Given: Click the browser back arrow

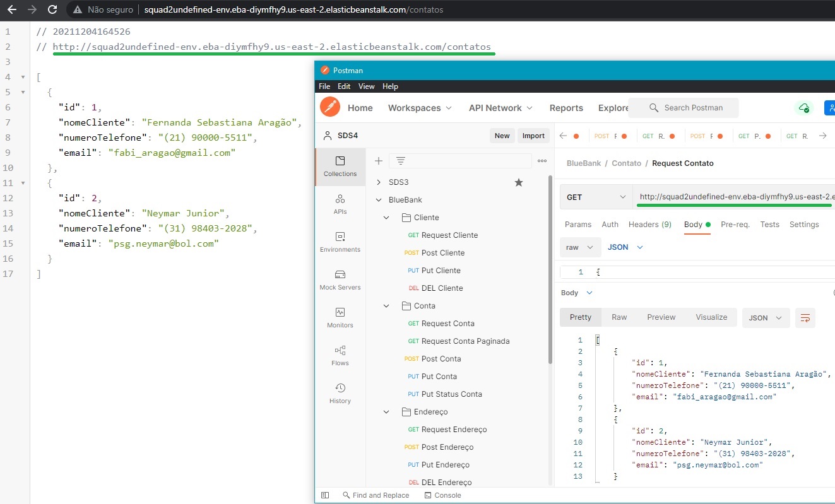Looking at the screenshot, I should [x=11, y=9].
